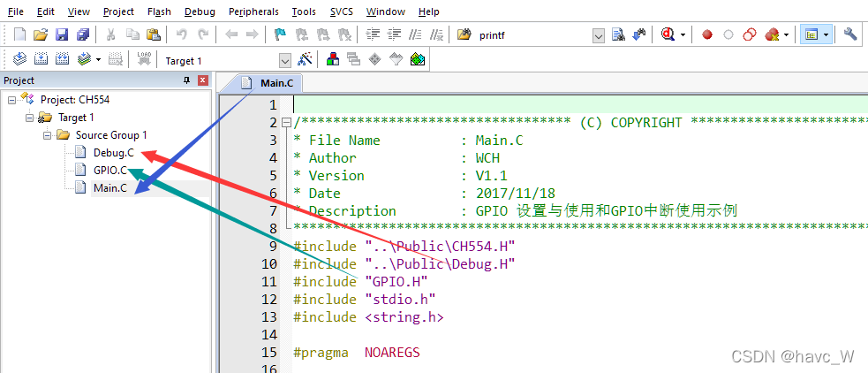Enable/disable breakpoint hollow circle icon
The height and width of the screenshot is (373, 868).
pyautogui.click(x=728, y=35)
